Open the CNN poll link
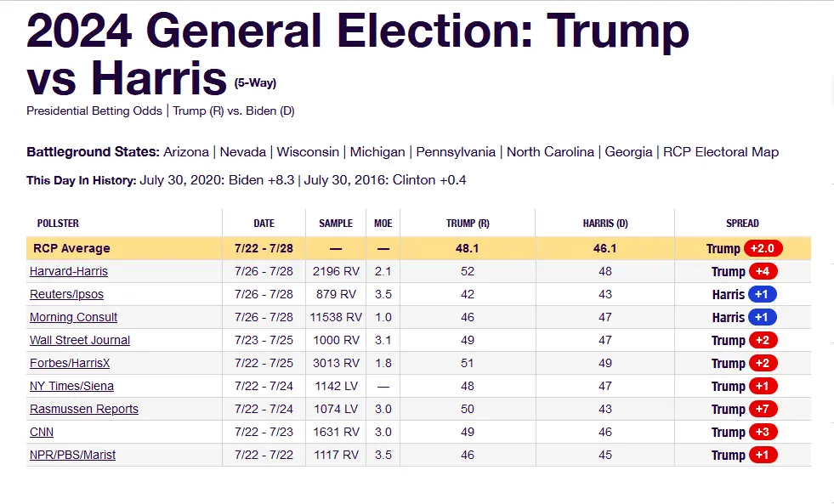This screenshot has width=834, height=504. pyautogui.click(x=42, y=433)
